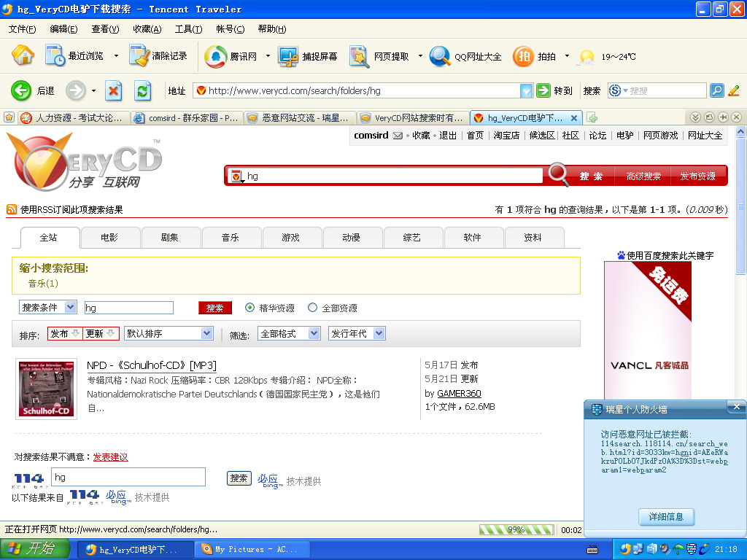Click the capture screen icon
747x560 pixels.
288,57
